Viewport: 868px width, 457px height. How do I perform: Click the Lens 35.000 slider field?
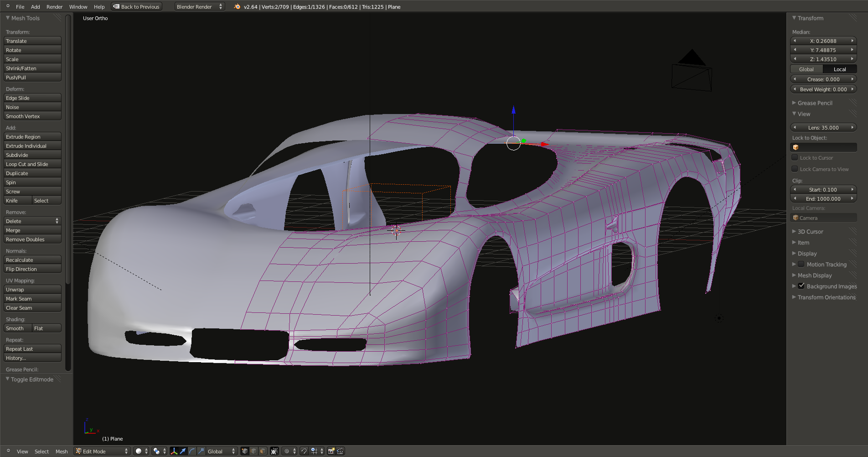click(823, 128)
